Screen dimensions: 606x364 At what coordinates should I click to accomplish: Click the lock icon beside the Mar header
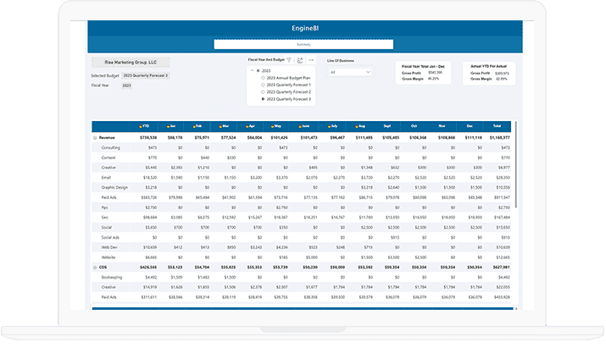[221, 126]
